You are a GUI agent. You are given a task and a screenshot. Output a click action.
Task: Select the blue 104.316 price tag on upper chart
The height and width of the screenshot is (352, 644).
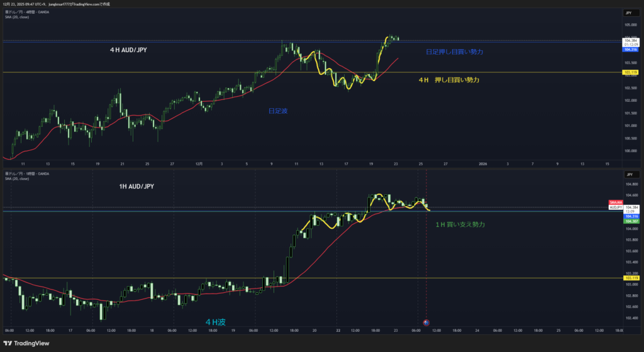(631, 49)
